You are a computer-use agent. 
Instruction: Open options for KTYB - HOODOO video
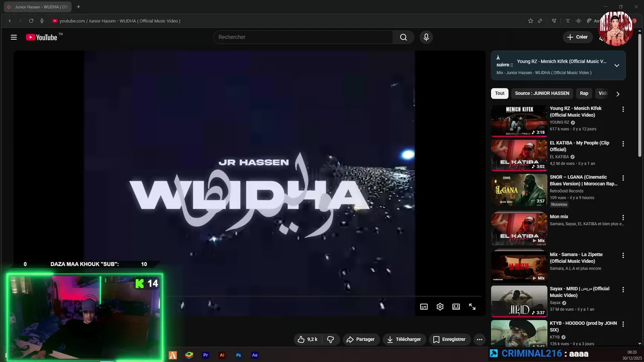click(623, 324)
